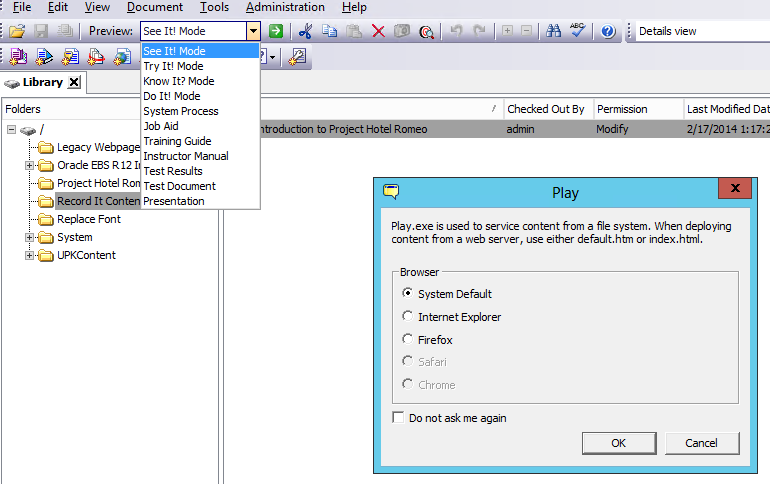Expand the UPKContent folder node
This screenshot has height=484, width=770.
30,256
